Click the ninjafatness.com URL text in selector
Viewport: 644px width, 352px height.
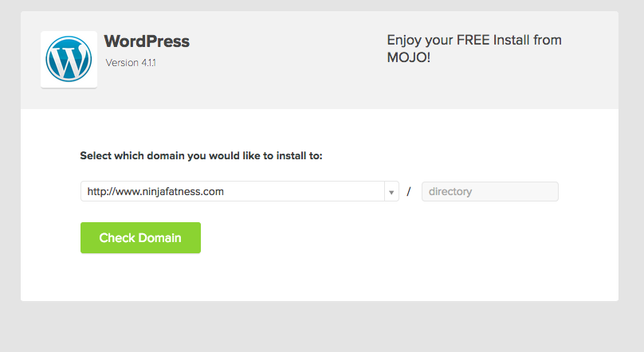[x=155, y=192]
